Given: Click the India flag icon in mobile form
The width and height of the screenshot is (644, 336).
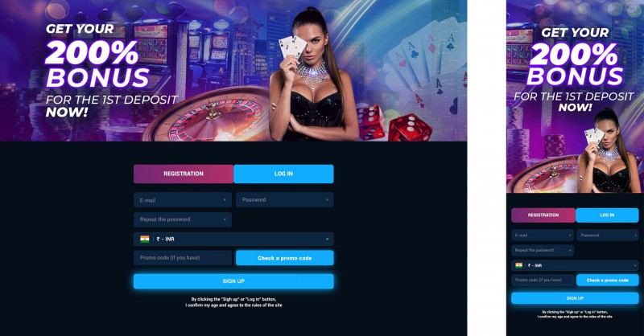Looking at the screenshot, I should [x=519, y=265].
